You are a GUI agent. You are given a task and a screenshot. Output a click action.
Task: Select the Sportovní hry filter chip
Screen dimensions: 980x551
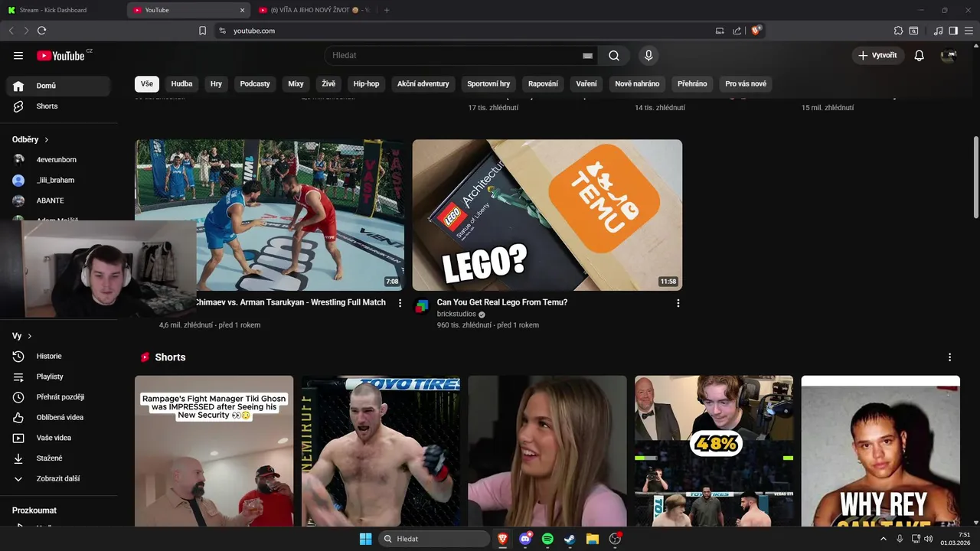[x=488, y=84]
